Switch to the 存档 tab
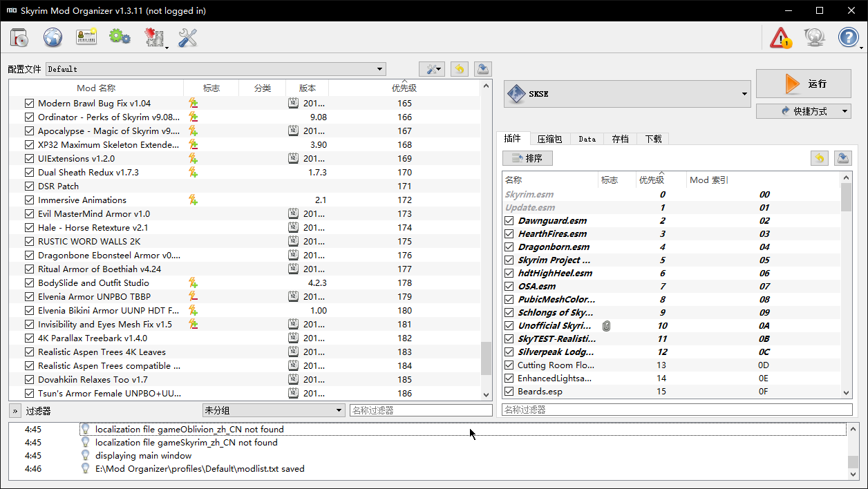The width and height of the screenshot is (868, 489). [x=621, y=139]
